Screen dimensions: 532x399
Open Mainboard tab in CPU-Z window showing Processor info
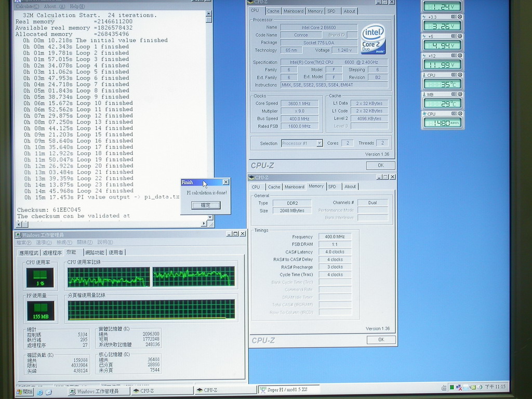click(294, 11)
